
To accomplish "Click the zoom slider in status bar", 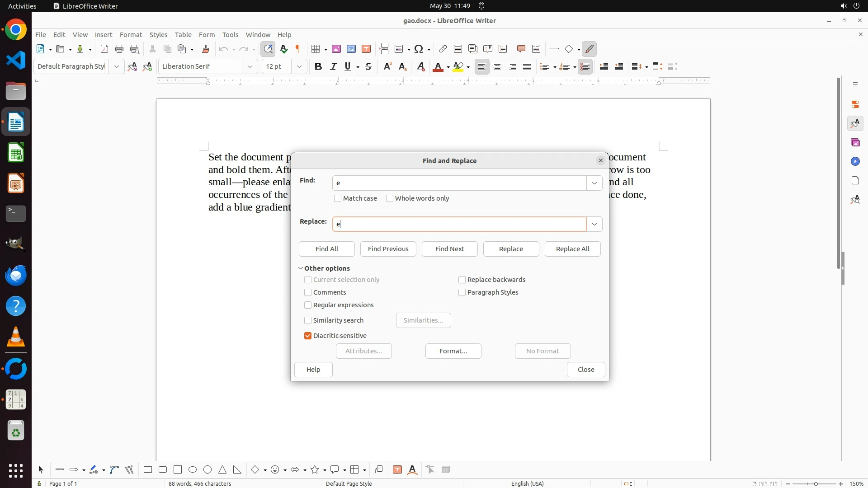I will 816,483.
